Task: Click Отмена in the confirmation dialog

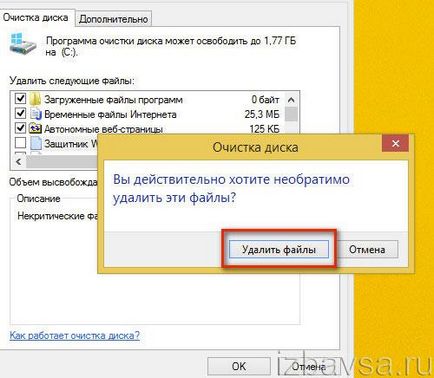Action: pyautogui.click(x=367, y=250)
